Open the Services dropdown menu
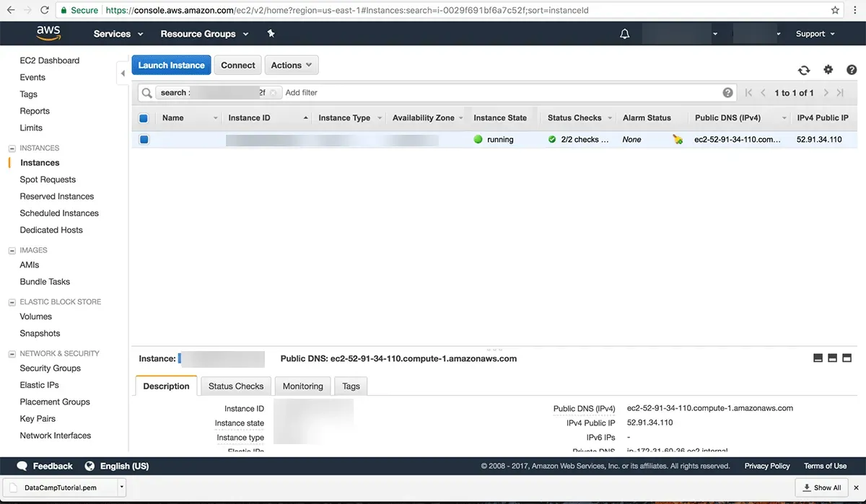Image resolution: width=866 pixels, height=504 pixels. click(x=118, y=34)
